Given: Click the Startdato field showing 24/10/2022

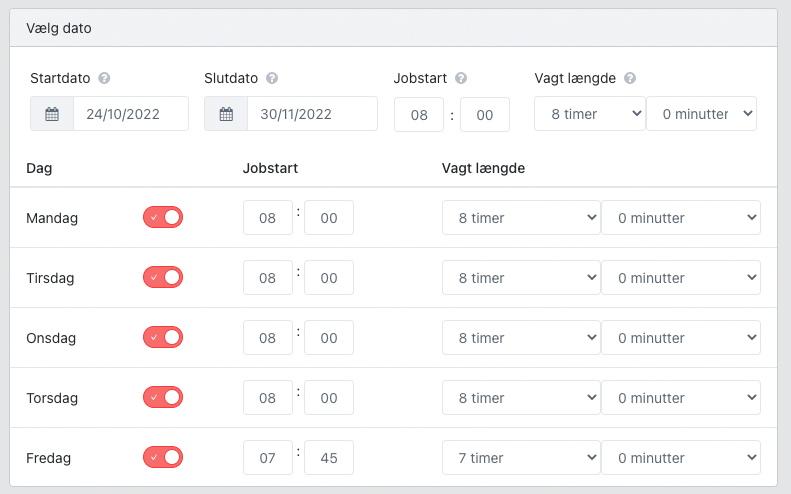Looking at the screenshot, I should tap(131, 114).
